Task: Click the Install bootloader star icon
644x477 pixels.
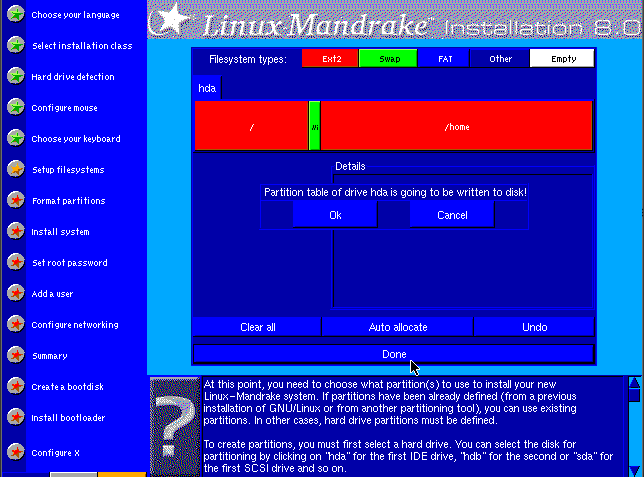Action: pyautogui.click(x=15, y=418)
